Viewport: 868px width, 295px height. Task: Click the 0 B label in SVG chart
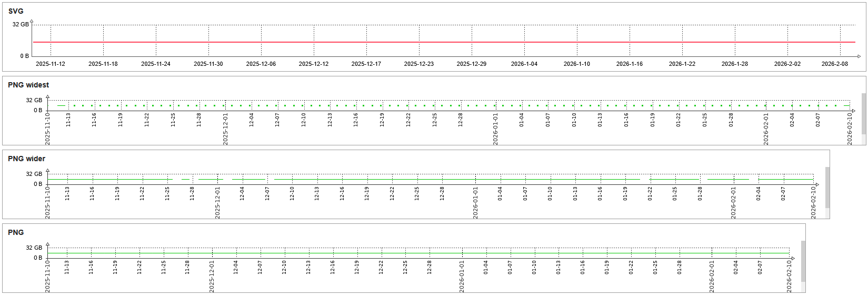pos(24,56)
